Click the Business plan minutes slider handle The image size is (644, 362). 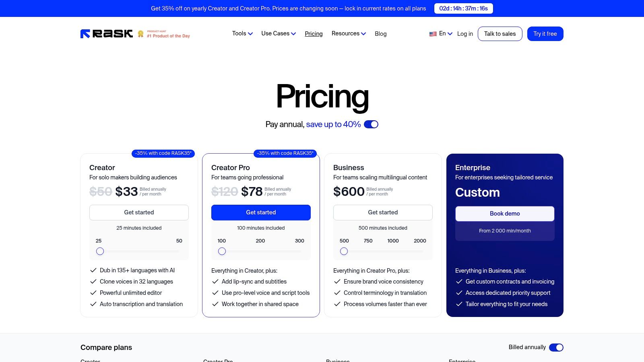click(344, 251)
